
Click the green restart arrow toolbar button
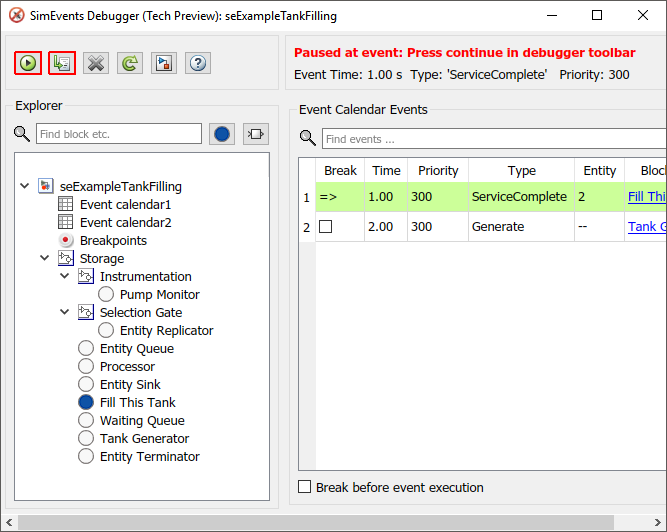click(130, 63)
